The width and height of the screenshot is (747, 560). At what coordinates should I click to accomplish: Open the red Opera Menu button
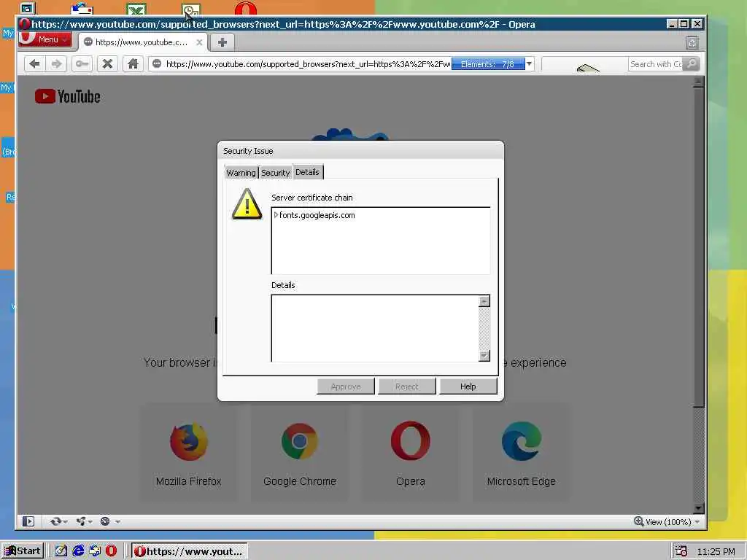(45, 39)
